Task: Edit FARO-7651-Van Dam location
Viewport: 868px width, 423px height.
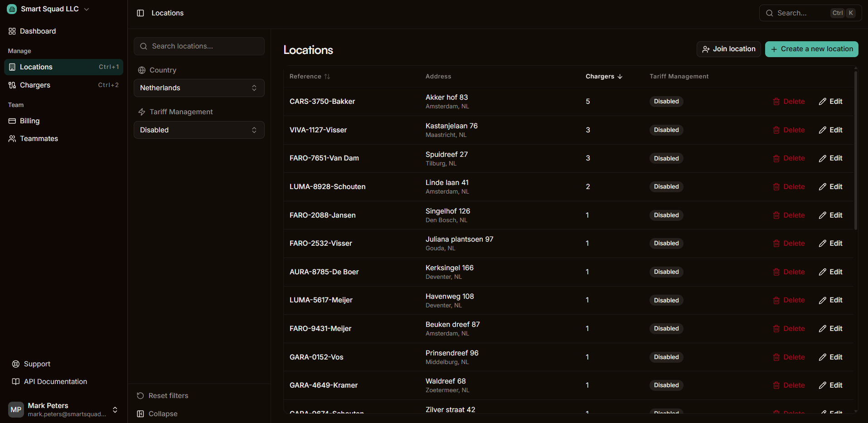Action: coord(830,158)
